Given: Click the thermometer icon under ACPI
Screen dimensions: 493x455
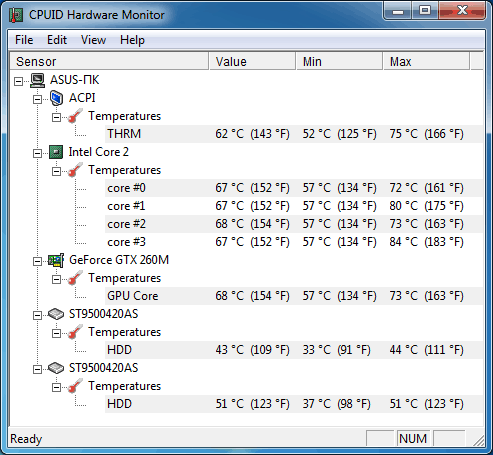Looking at the screenshot, I should (x=75, y=116).
